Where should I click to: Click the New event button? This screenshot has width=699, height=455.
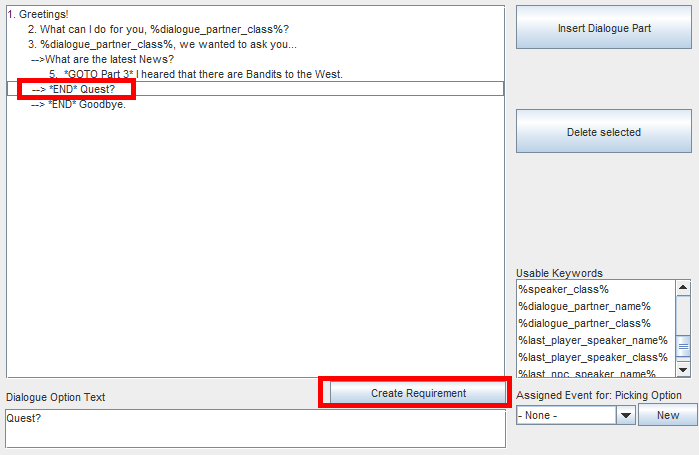[x=667, y=415]
